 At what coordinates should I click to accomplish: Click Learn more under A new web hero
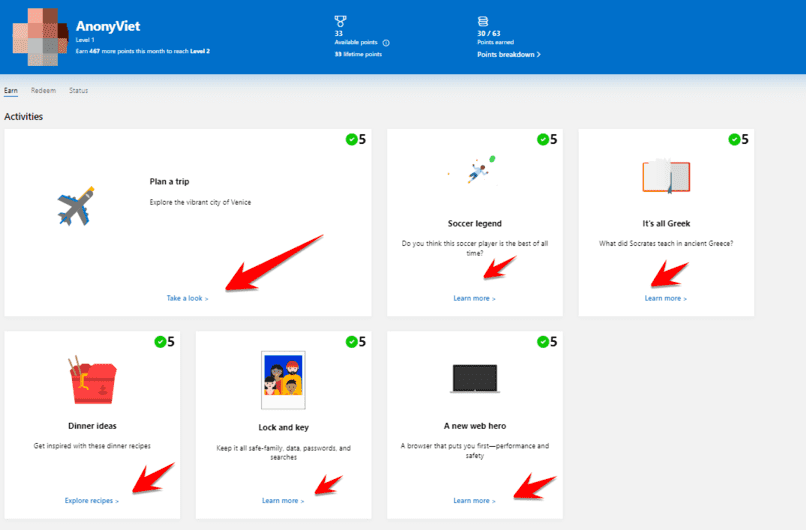[474, 501]
